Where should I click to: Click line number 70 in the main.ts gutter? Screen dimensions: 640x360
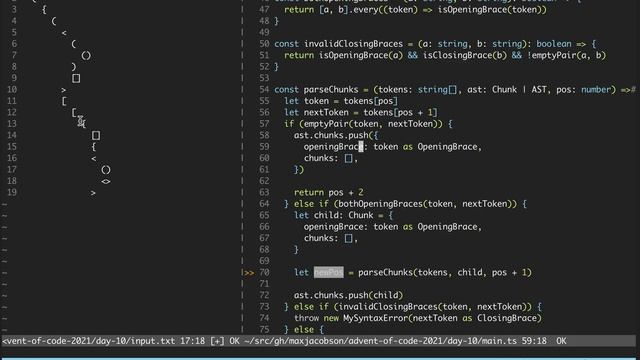264,273
